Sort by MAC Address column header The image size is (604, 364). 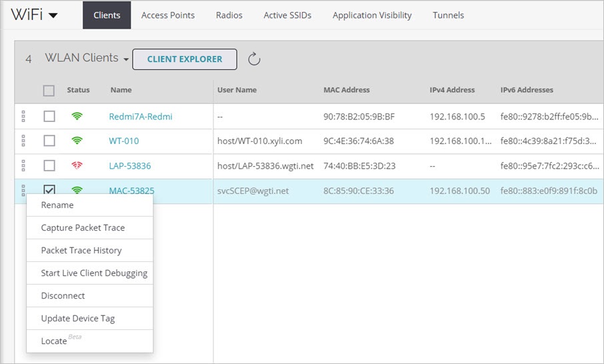click(x=346, y=90)
